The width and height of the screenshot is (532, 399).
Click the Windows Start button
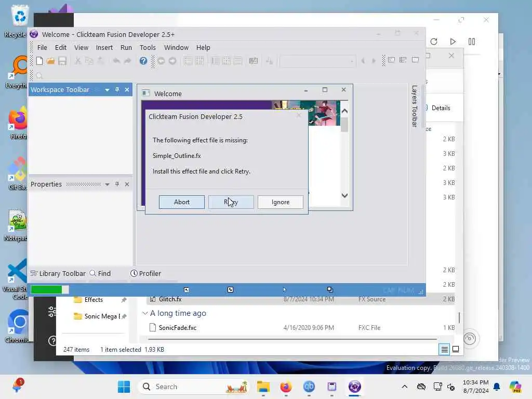click(124, 387)
